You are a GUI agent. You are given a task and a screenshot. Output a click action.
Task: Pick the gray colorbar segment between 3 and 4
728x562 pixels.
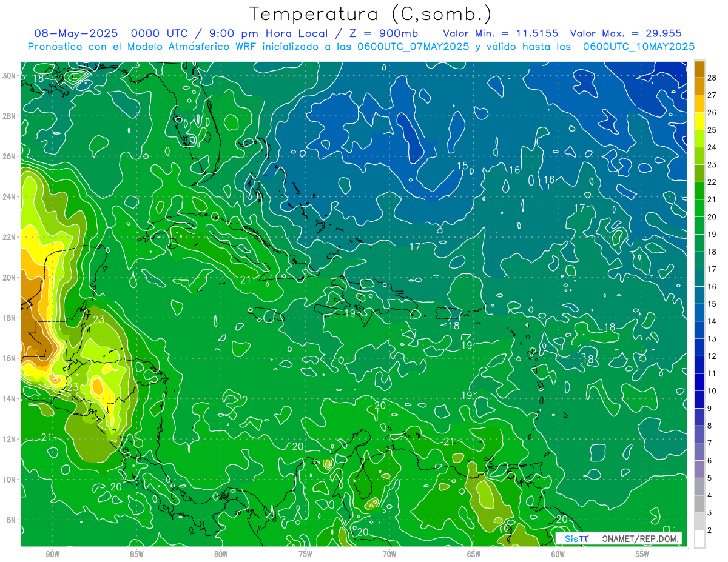699,504
